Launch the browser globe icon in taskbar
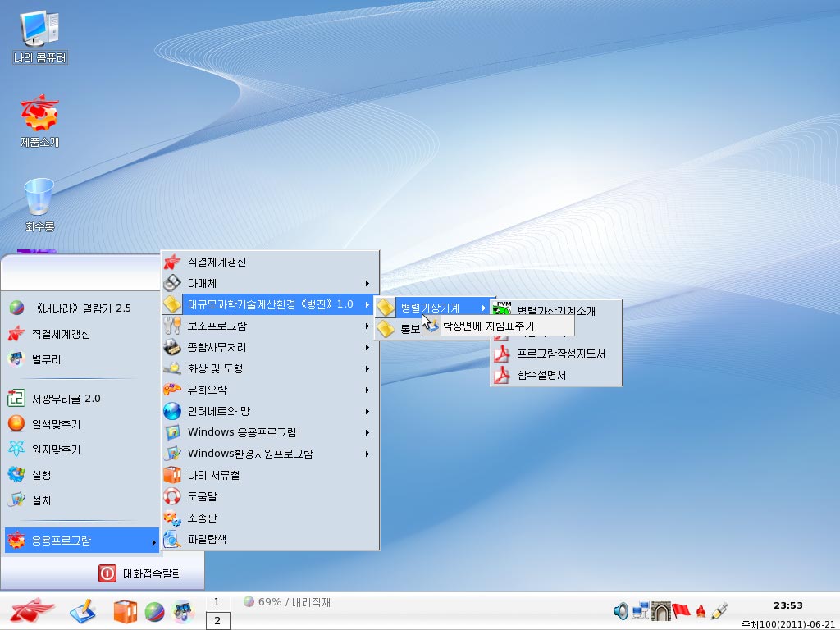The width and height of the screenshot is (840, 630). click(154, 612)
